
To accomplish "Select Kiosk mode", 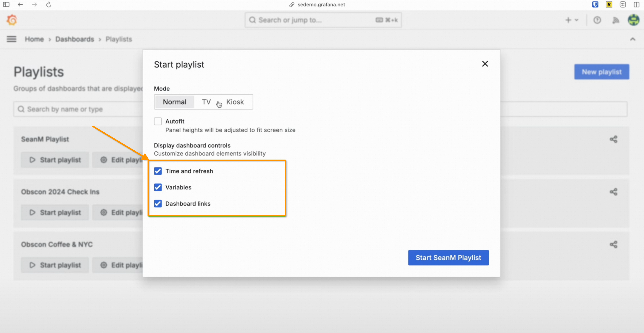I will pyautogui.click(x=235, y=102).
